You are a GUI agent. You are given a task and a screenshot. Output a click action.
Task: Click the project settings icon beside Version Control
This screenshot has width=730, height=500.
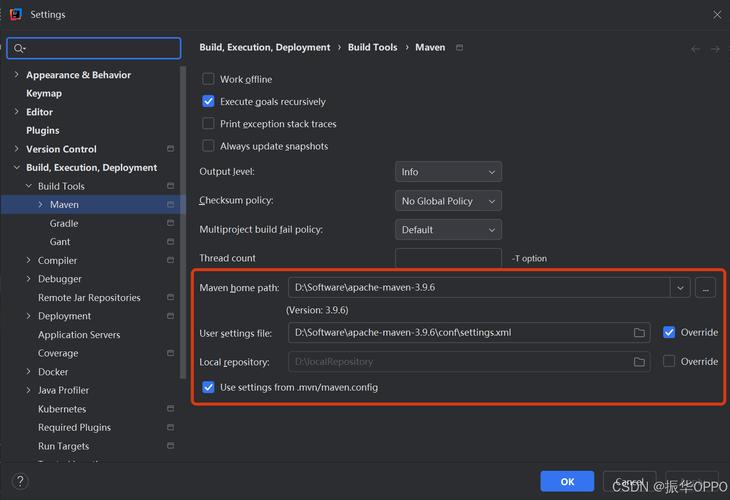(x=171, y=149)
